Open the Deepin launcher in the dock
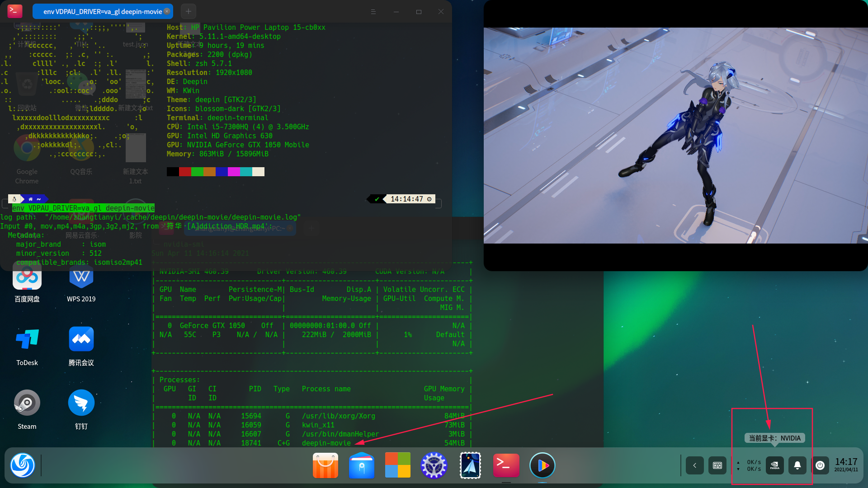 23,465
